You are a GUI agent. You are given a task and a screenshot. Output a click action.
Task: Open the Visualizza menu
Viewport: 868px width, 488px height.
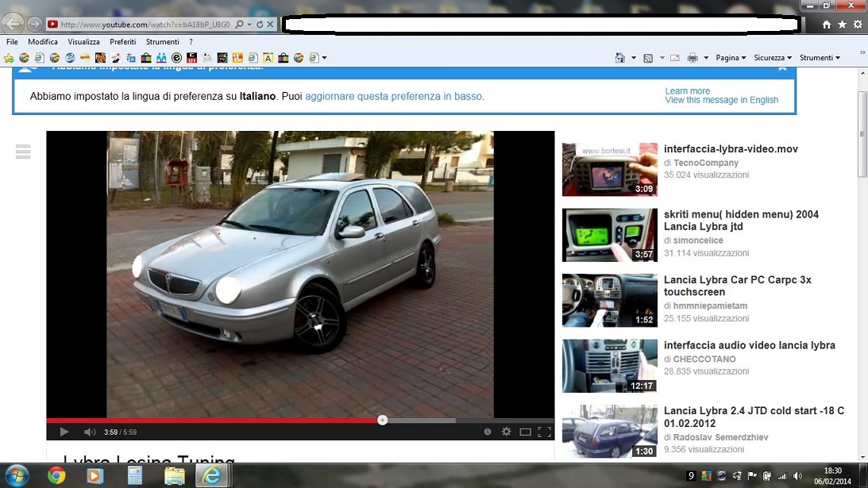click(83, 41)
